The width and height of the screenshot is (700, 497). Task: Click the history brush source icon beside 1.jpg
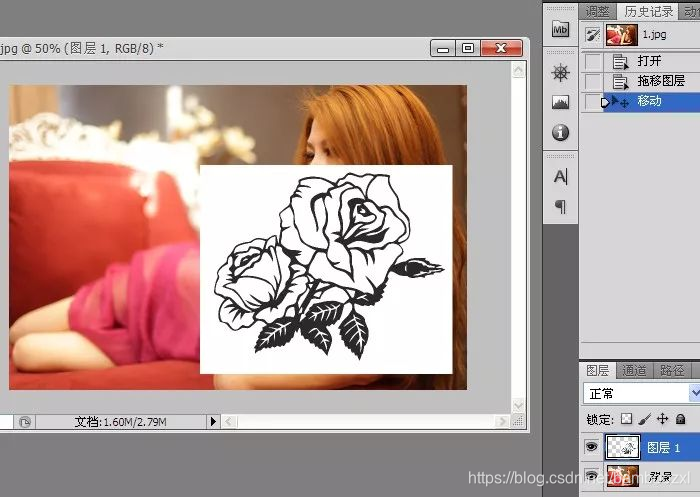tap(592, 35)
